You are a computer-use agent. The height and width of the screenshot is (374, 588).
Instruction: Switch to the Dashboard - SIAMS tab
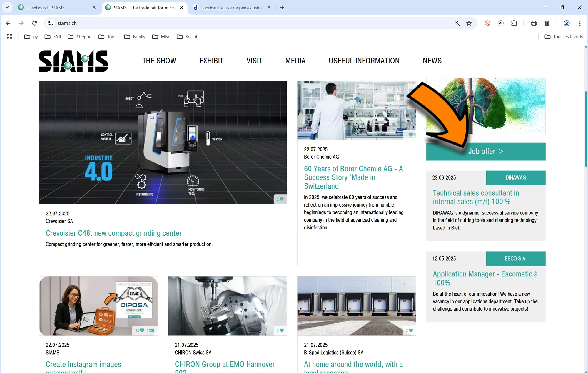46,8
